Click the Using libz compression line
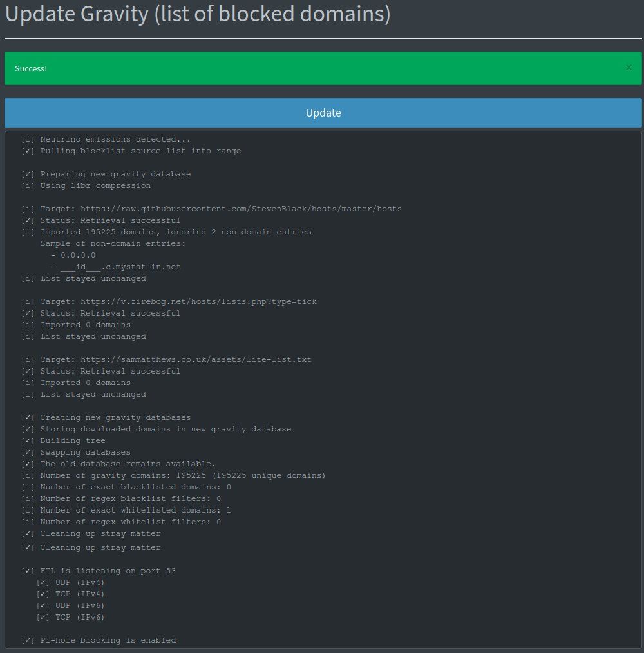 (x=95, y=186)
